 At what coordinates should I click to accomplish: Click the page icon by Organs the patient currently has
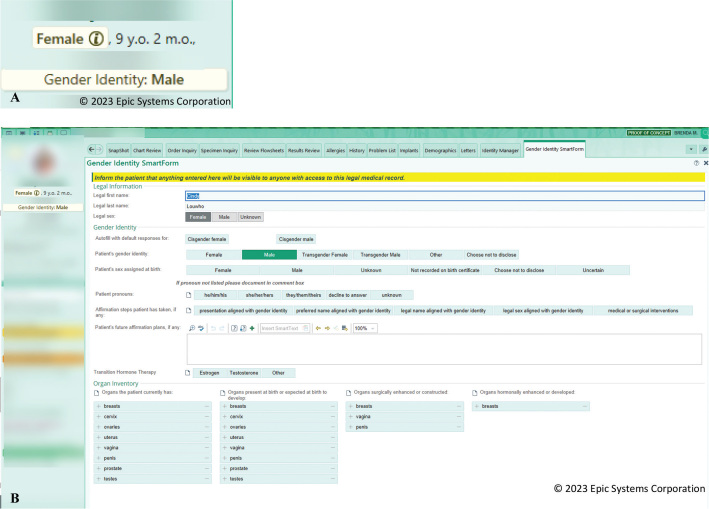(x=96, y=393)
